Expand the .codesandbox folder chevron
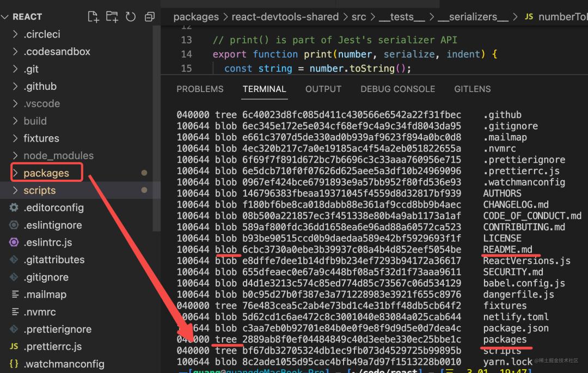 pos(15,51)
